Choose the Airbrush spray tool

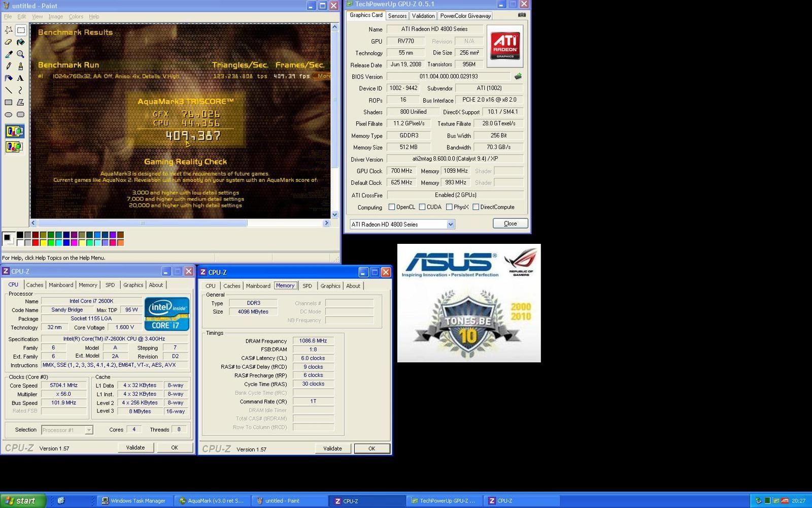(x=9, y=78)
